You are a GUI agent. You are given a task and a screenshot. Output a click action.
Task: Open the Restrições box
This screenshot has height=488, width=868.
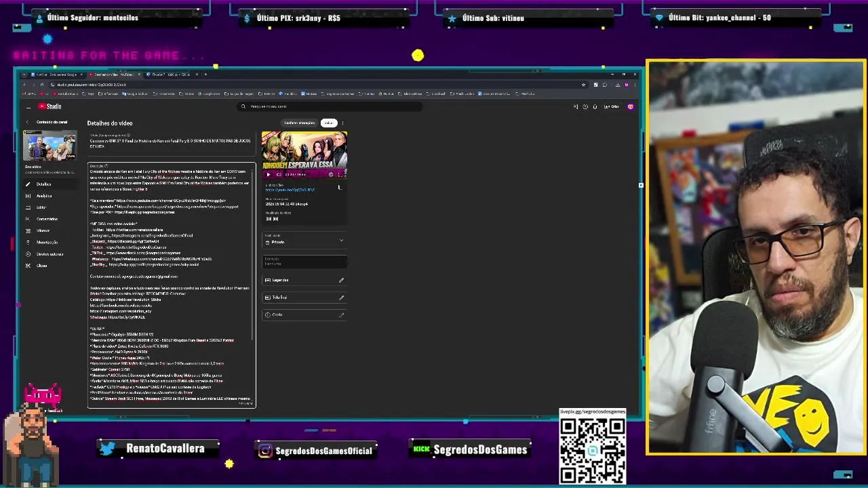pyautogui.click(x=304, y=261)
